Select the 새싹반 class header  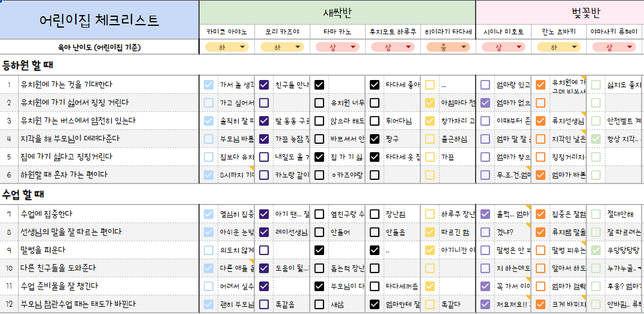click(x=337, y=13)
